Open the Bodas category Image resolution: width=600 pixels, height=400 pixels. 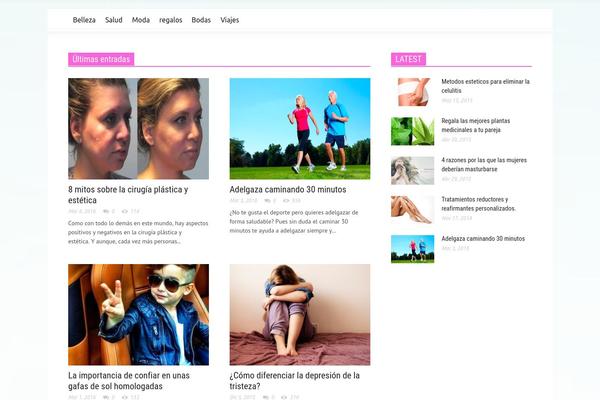(x=201, y=20)
